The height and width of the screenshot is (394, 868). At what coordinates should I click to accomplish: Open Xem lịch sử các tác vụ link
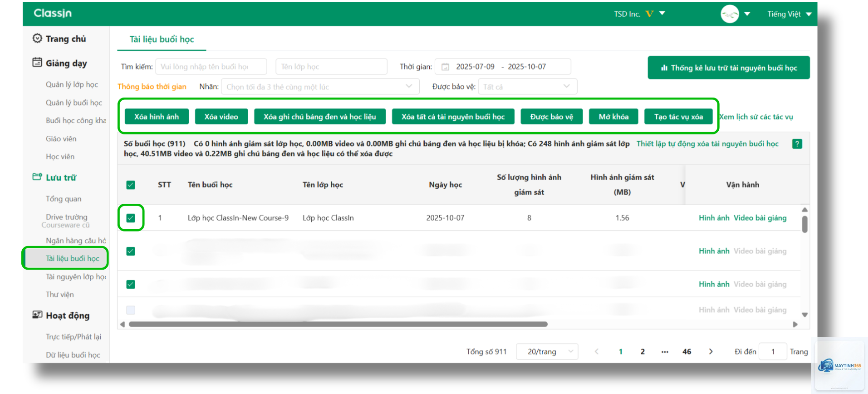pyautogui.click(x=756, y=117)
